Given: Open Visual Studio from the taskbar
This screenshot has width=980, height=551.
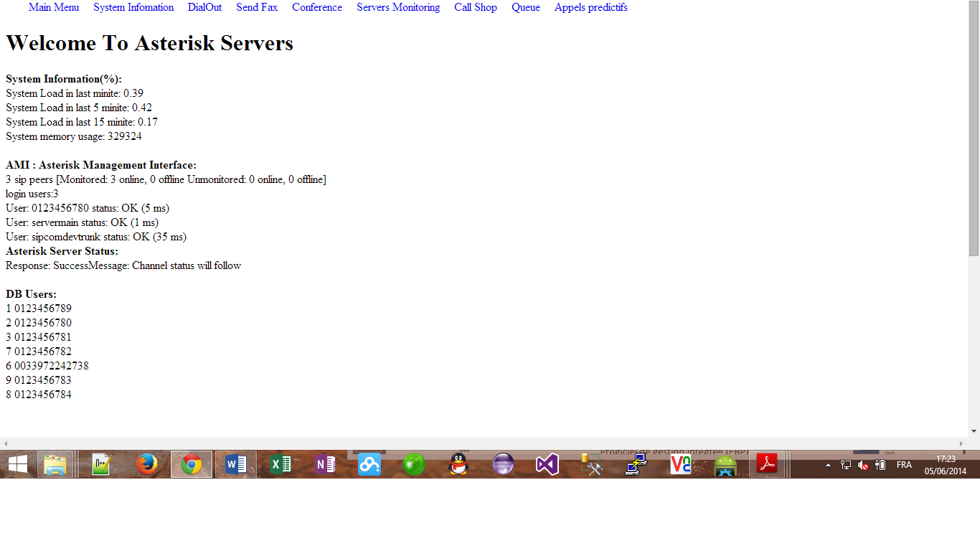Looking at the screenshot, I should tap(547, 465).
